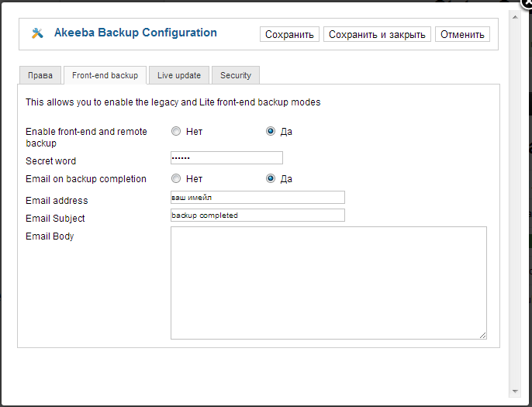Click the Email on backup completion label
The image size is (532, 407).
click(86, 179)
